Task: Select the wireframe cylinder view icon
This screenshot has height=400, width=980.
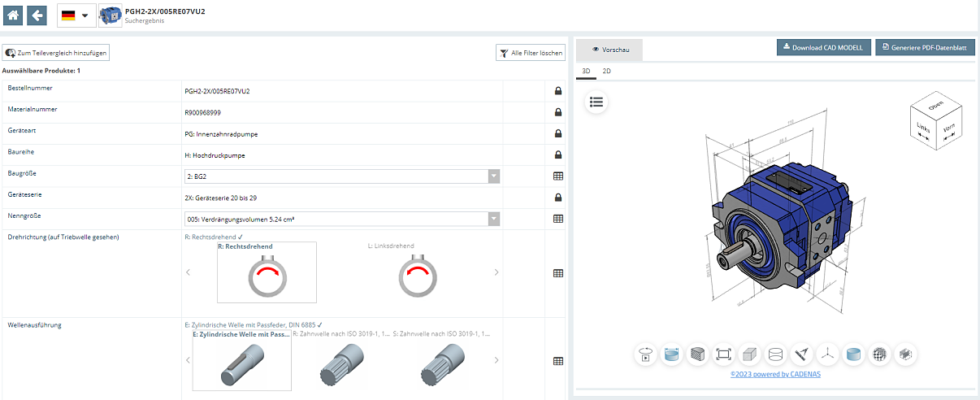Action: (775, 354)
